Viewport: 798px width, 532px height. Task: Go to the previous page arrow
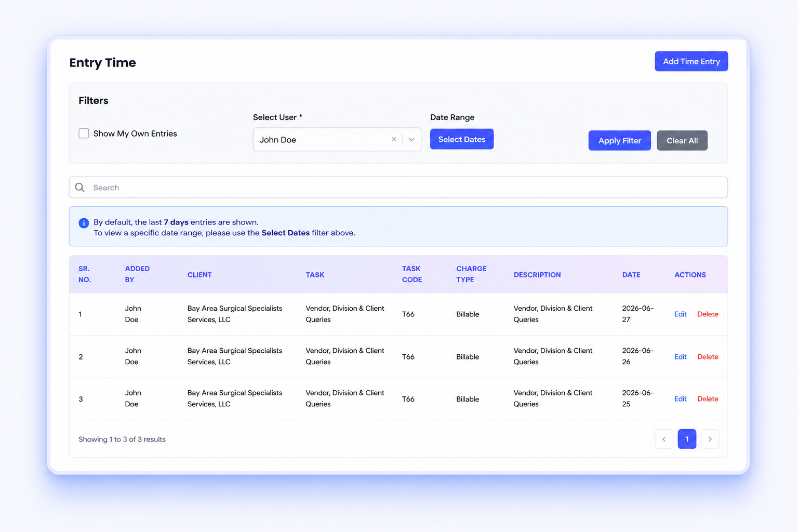tap(664, 439)
